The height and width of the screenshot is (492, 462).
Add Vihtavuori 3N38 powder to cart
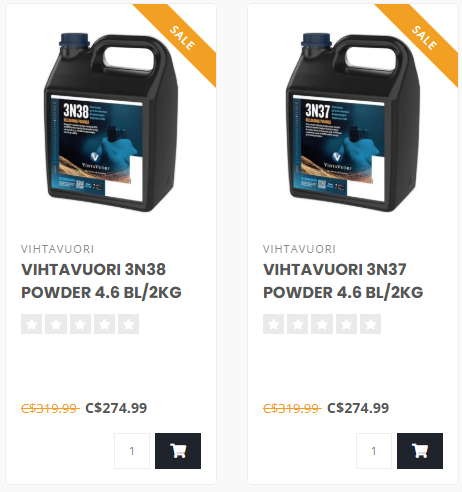pyautogui.click(x=178, y=451)
